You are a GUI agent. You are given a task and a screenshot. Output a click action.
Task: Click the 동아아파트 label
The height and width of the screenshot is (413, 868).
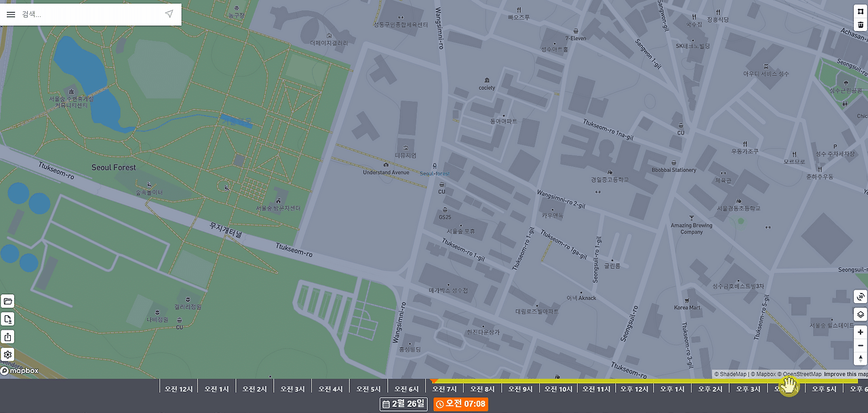503,121
